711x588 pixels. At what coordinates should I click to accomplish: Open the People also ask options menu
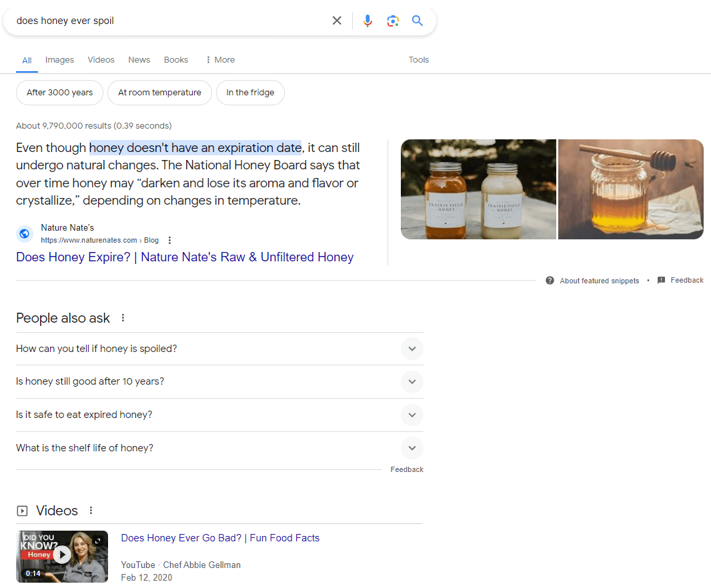click(123, 318)
